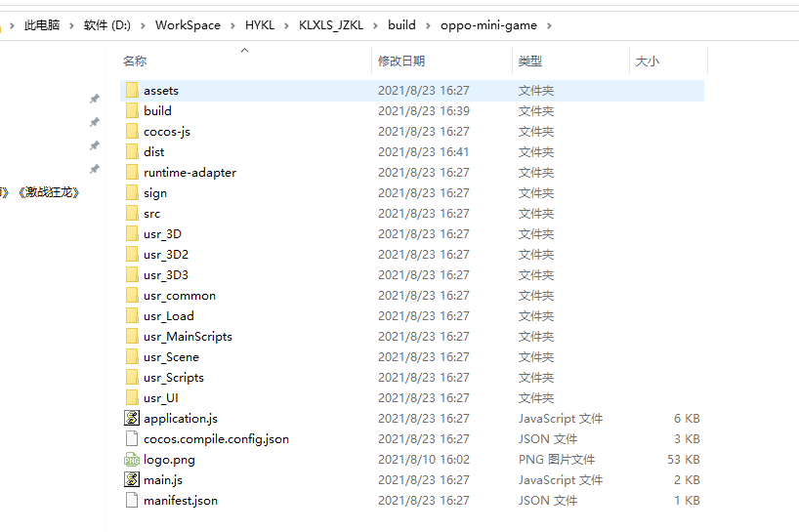Click the logo.png image file icon
This screenshot has height=532, width=799.
pyautogui.click(x=132, y=459)
